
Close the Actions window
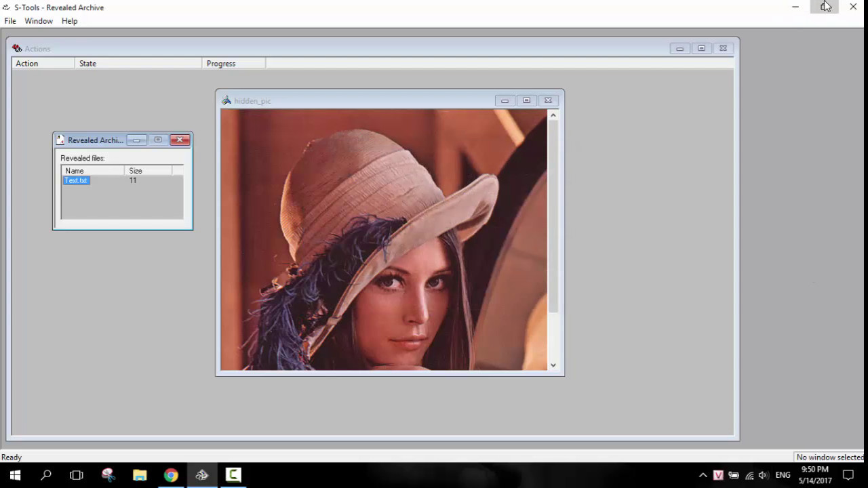pos(723,49)
